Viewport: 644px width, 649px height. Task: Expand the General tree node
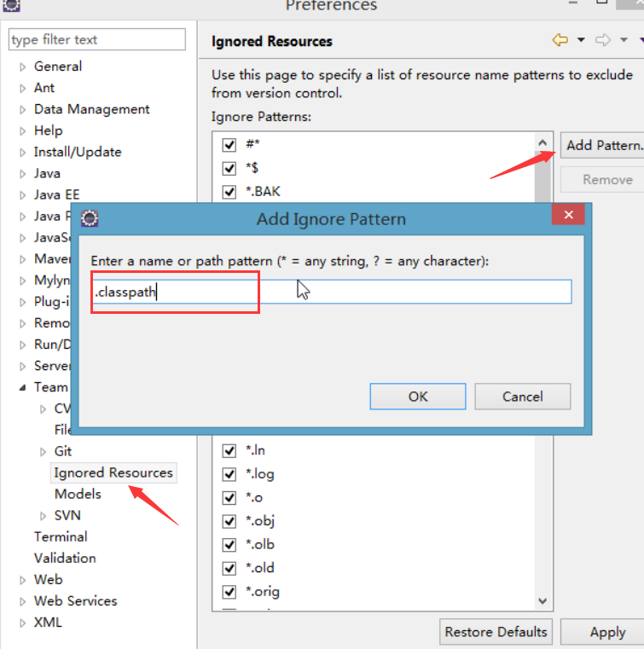point(22,67)
